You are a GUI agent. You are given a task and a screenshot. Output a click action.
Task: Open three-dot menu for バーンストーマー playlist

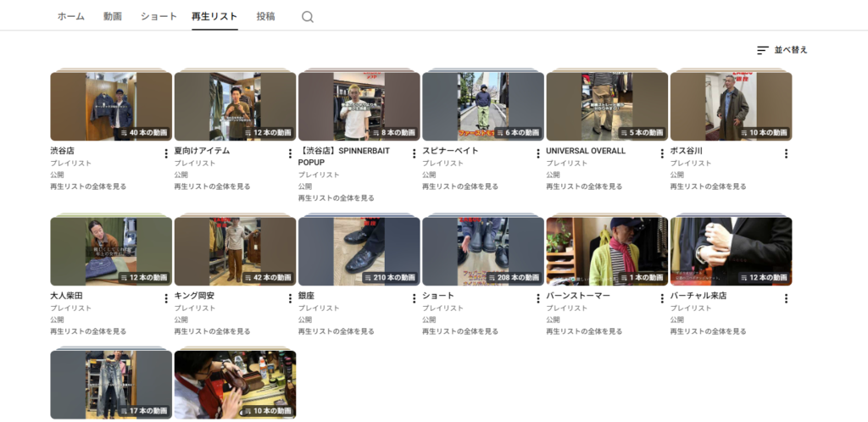pyautogui.click(x=662, y=298)
